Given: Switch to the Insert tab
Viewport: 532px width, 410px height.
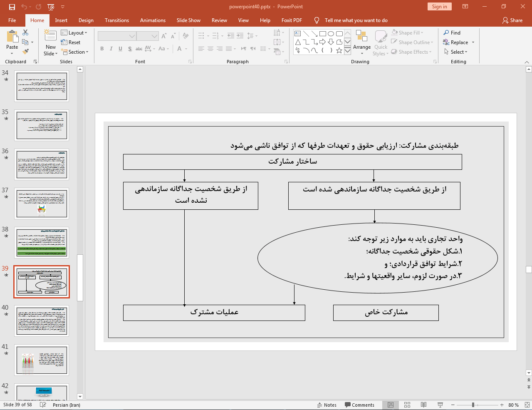Looking at the screenshot, I should click(x=61, y=20).
